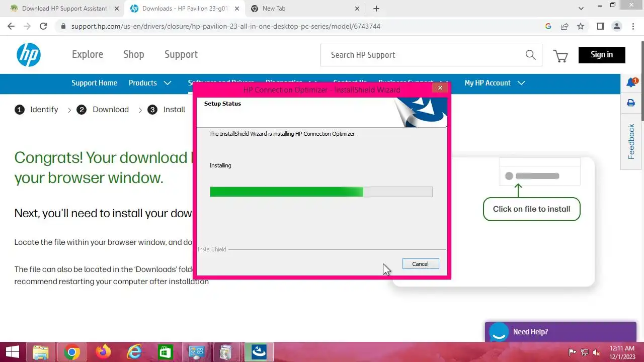Open the Control Panel taskbar icon
The height and width of the screenshot is (362, 644).
pos(196,352)
